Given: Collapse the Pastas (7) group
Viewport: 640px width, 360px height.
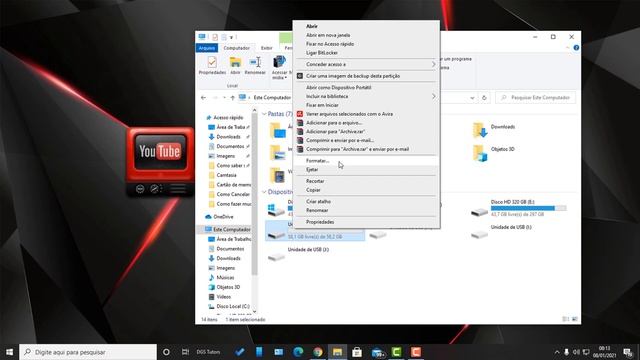Looking at the screenshot, I should tap(264, 114).
